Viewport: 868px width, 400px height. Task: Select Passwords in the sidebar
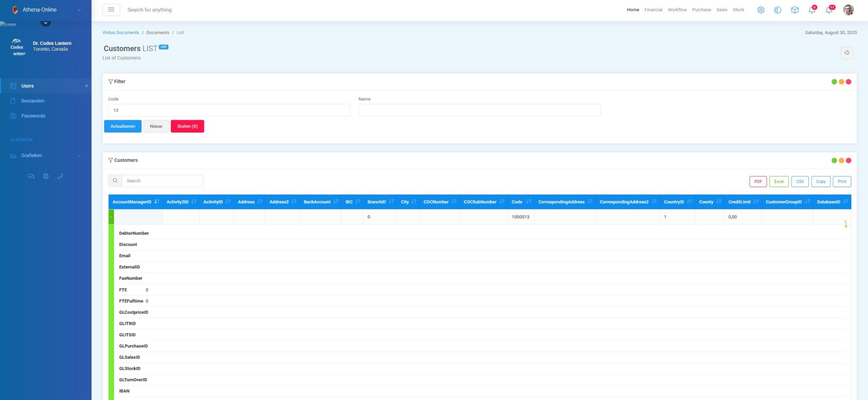pyautogui.click(x=33, y=116)
